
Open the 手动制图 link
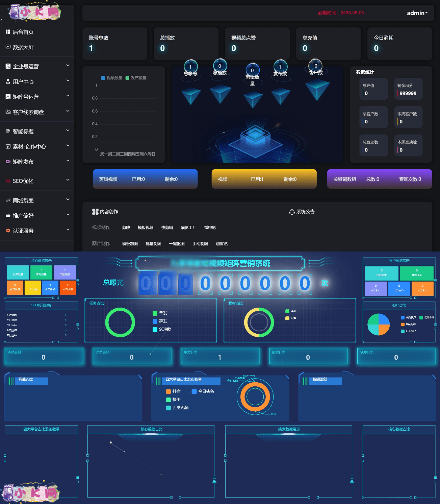tap(200, 244)
